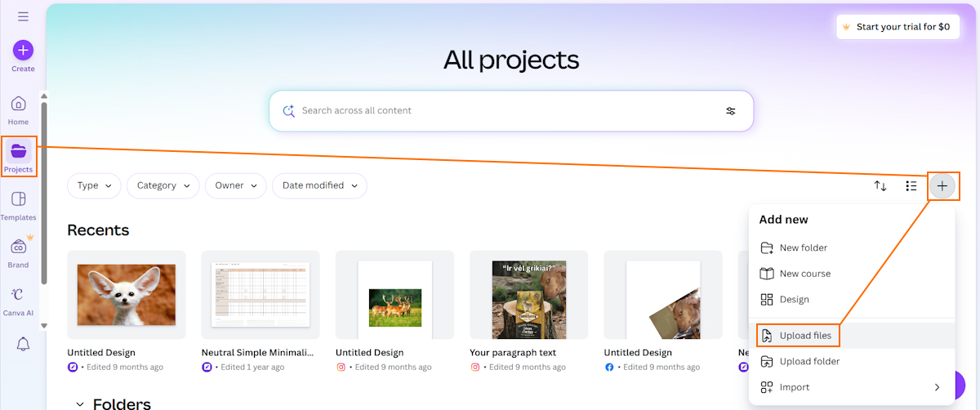
Task: Choose Import menu entry
Action: [x=852, y=387]
